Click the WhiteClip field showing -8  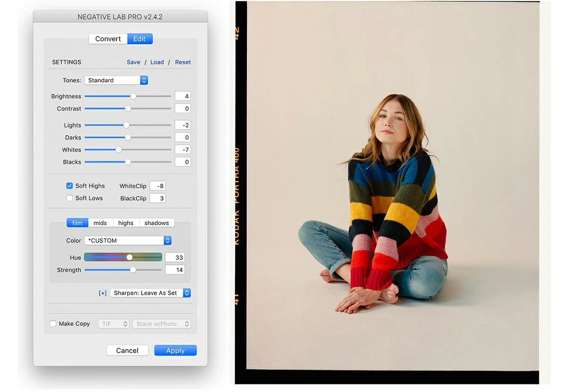[x=158, y=186]
